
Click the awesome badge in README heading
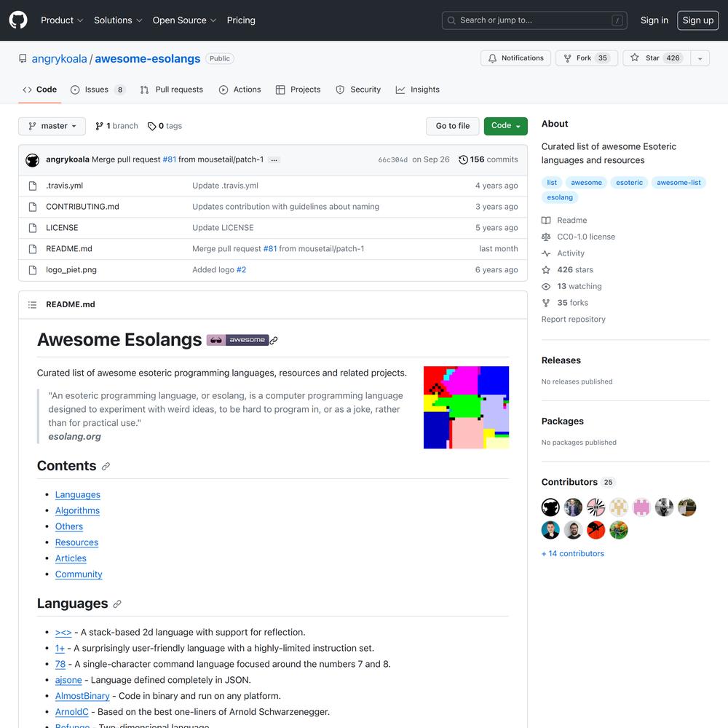[x=237, y=340]
